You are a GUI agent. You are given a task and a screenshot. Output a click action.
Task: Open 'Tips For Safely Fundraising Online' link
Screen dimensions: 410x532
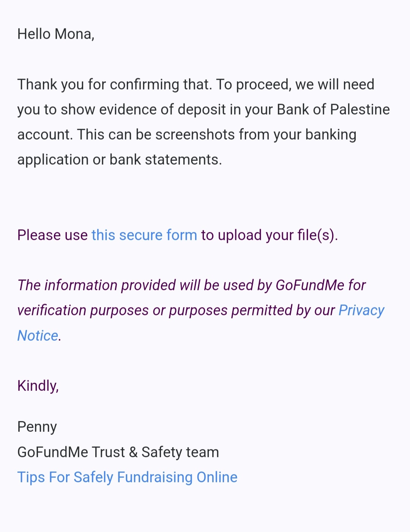[127, 477]
